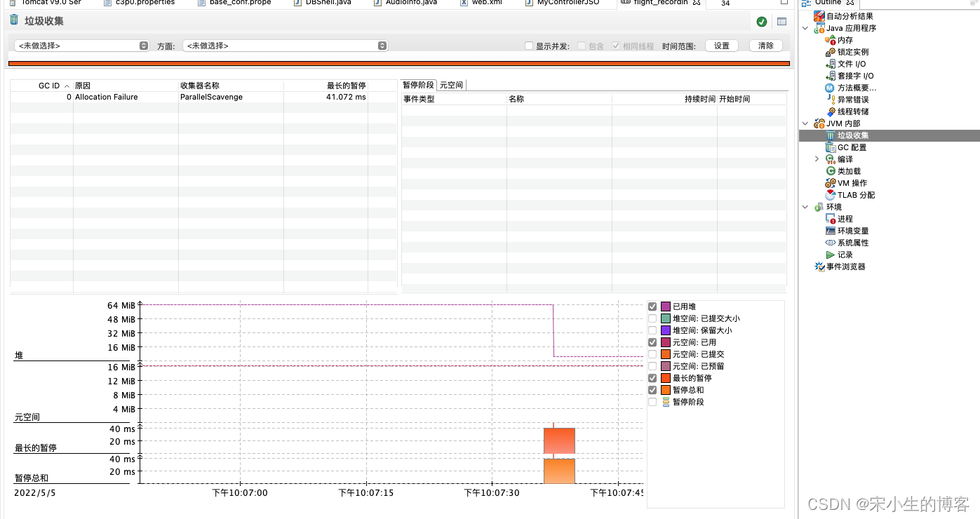Open the first <未做选择> filter dropdown
This screenshot has height=519, width=980.
coord(81,46)
